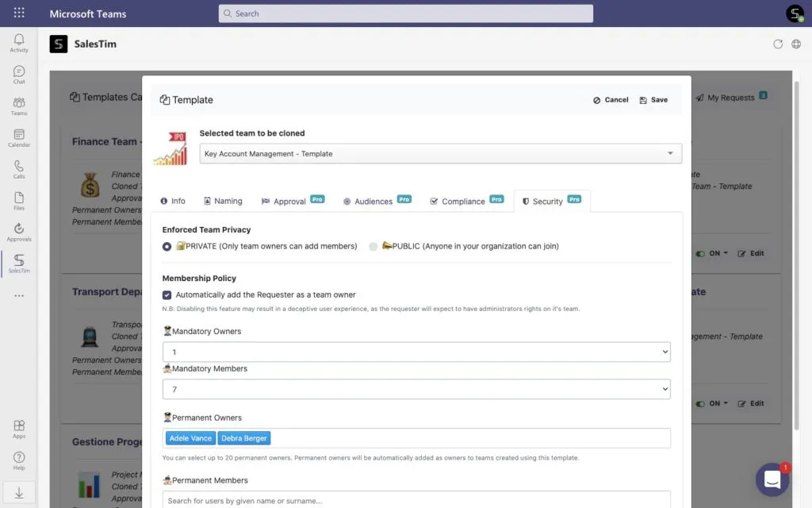Viewport: 812px width, 508px height.
Task: Open the chat support bubble
Action: [772, 479]
